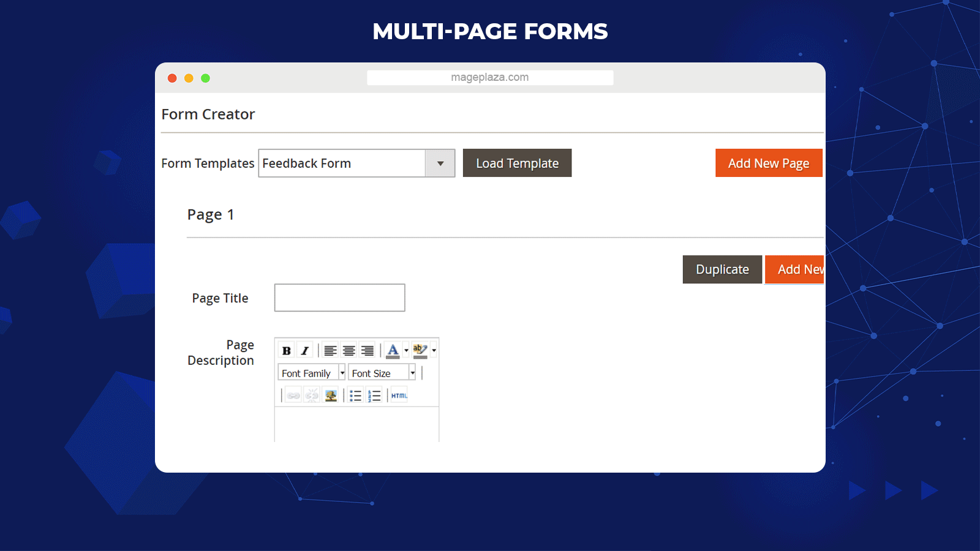Insert a numbered ordered list
Viewport: 980px width, 551px height.
[374, 396]
